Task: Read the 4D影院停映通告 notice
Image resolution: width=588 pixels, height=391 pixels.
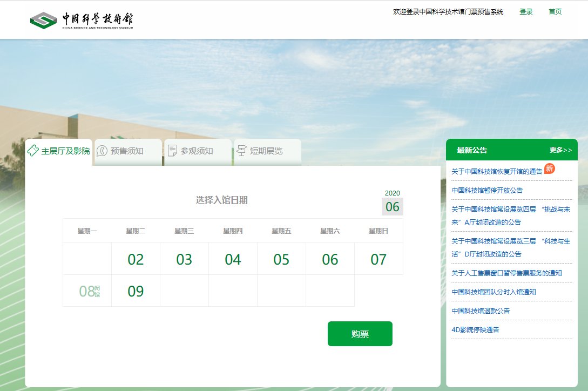Action: point(475,329)
